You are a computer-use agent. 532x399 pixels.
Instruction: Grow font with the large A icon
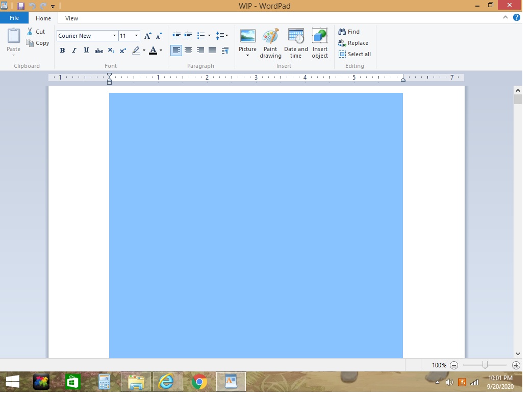point(147,36)
